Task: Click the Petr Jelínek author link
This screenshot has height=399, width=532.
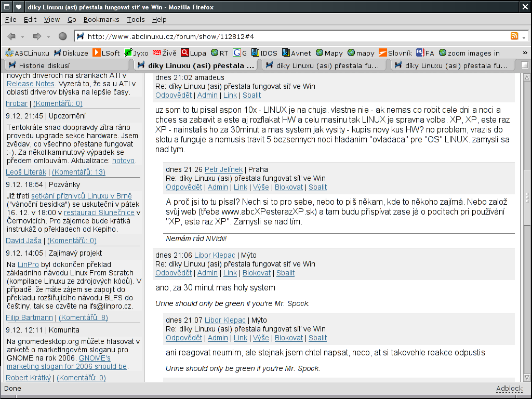Action: tap(224, 169)
